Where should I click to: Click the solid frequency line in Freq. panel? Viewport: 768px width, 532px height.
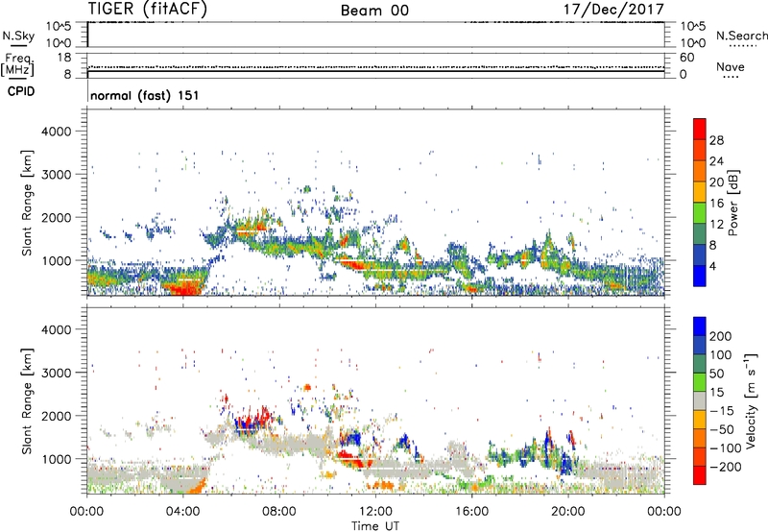375,71
